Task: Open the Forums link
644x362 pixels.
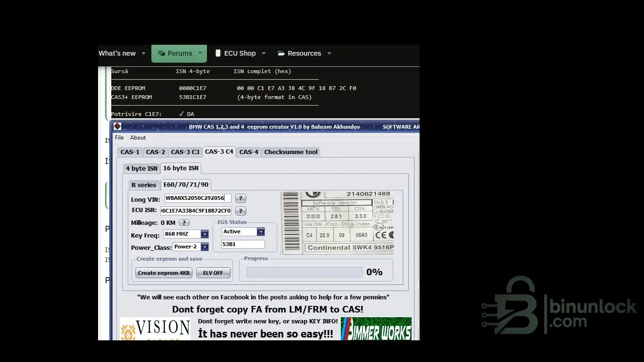Action: 175,53
